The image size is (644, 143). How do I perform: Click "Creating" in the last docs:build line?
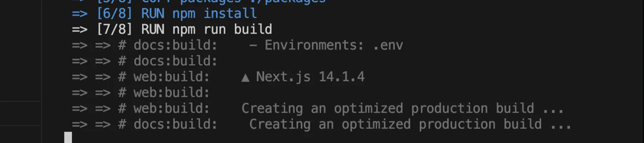(x=280, y=124)
